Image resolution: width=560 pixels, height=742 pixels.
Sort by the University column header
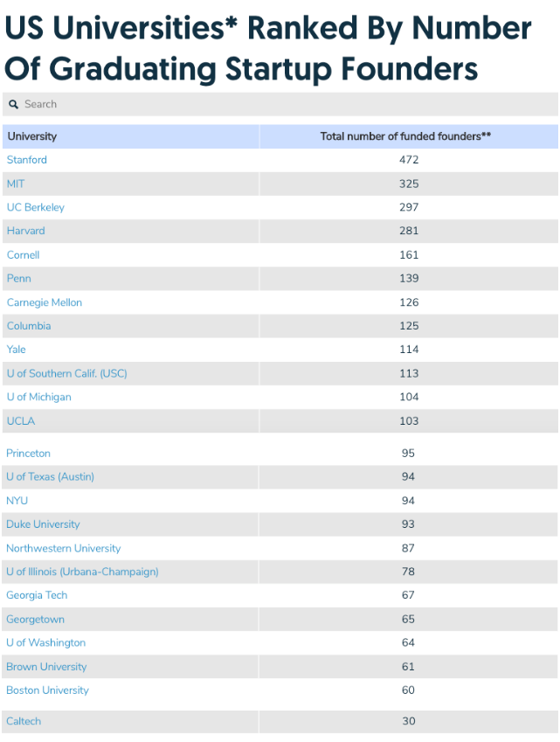coord(32,136)
